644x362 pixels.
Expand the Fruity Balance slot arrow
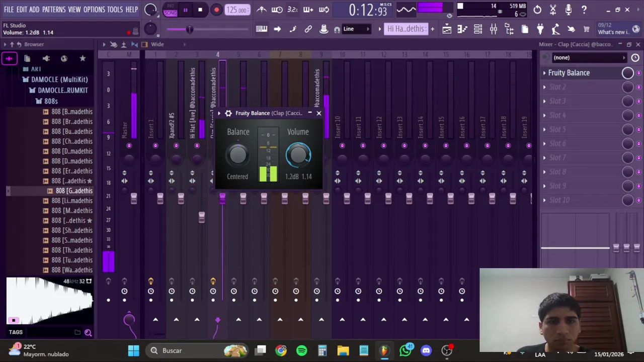pyautogui.click(x=544, y=73)
